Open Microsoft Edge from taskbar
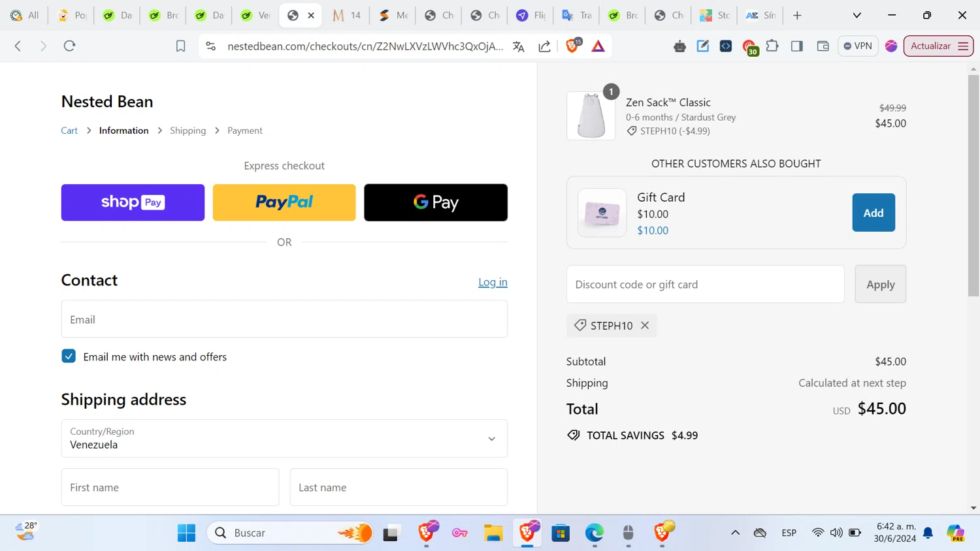 coord(594,533)
